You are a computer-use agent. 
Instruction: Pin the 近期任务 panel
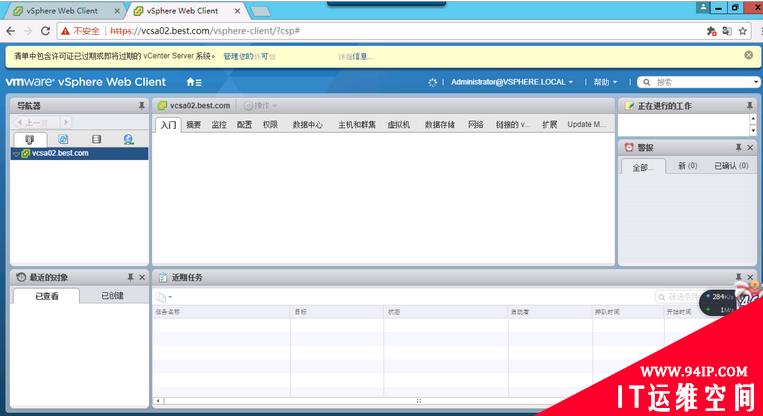tap(738, 277)
